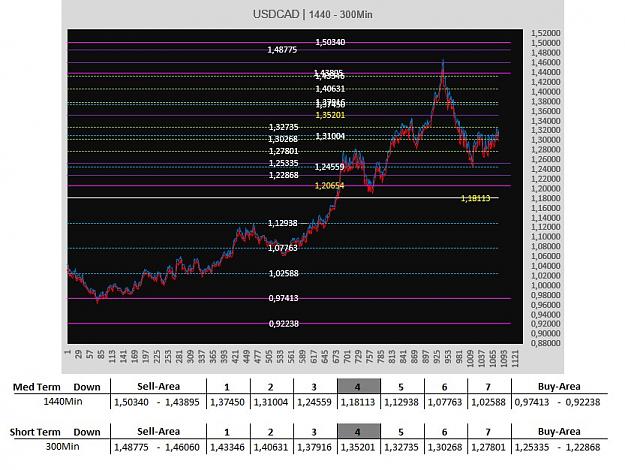625x470 pixels.
Task: Select the Sell-Area header in Med Term table
Action: pos(158,386)
